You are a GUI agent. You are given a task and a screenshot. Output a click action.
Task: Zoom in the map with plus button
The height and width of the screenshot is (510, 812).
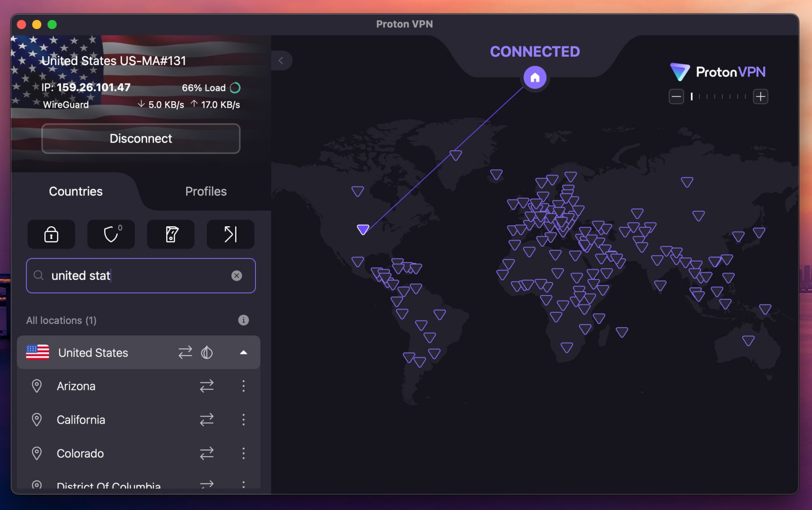tap(760, 96)
